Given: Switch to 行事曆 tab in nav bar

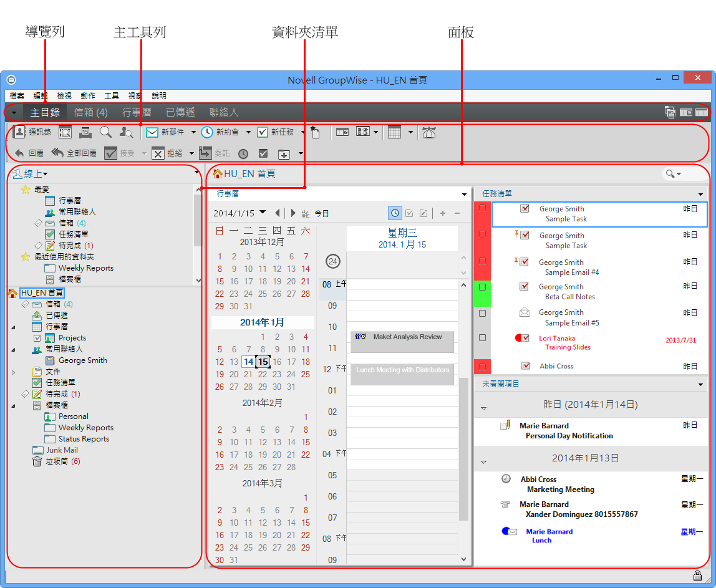Looking at the screenshot, I should pyautogui.click(x=137, y=112).
